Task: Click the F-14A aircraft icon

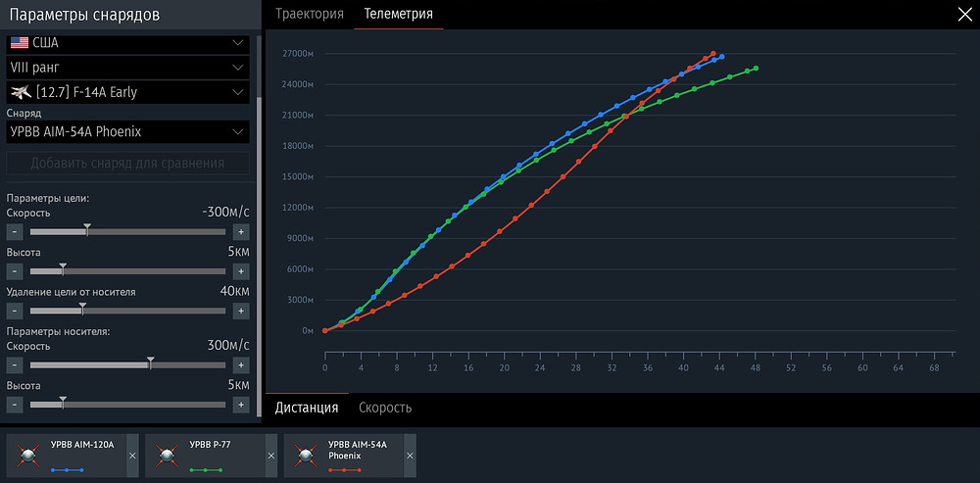Action: [x=20, y=92]
